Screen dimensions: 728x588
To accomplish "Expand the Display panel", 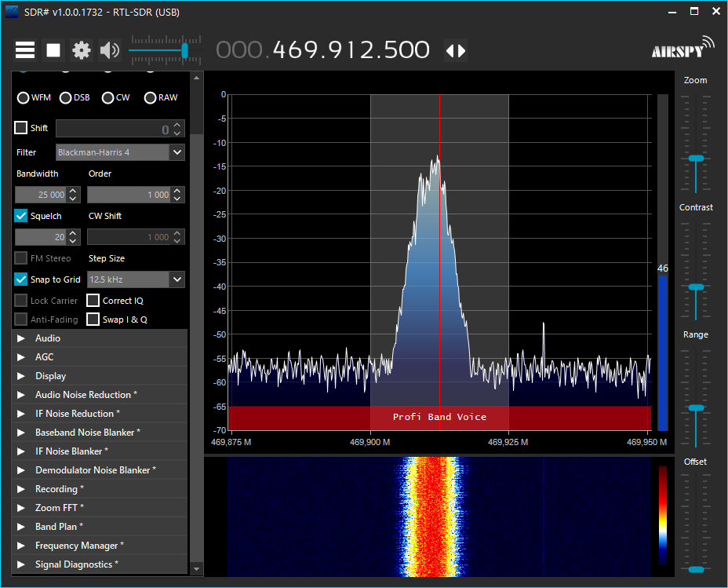I will (x=100, y=376).
